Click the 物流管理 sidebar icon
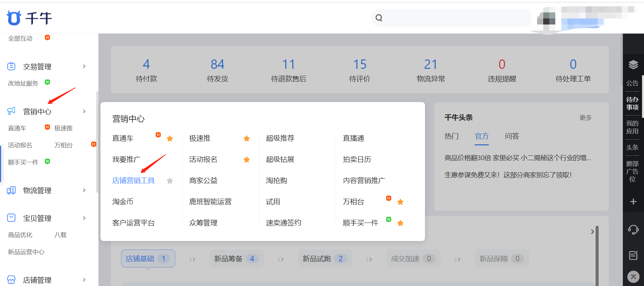The image size is (644, 286). [x=11, y=190]
